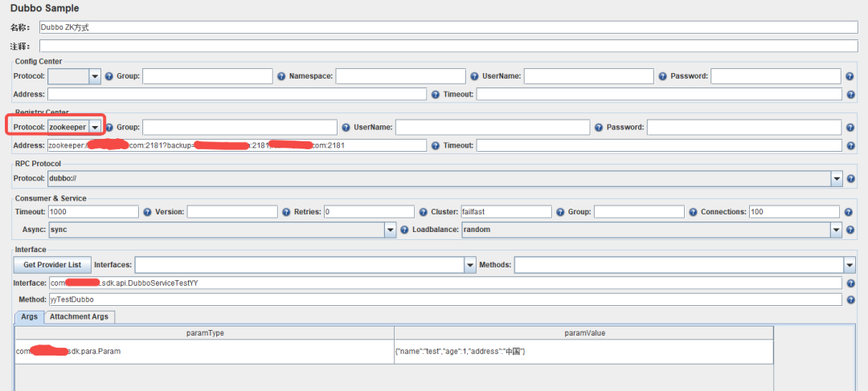Click help icon before Config Center Timeout
This screenshot has width=868, height=391.
(435, 95)
